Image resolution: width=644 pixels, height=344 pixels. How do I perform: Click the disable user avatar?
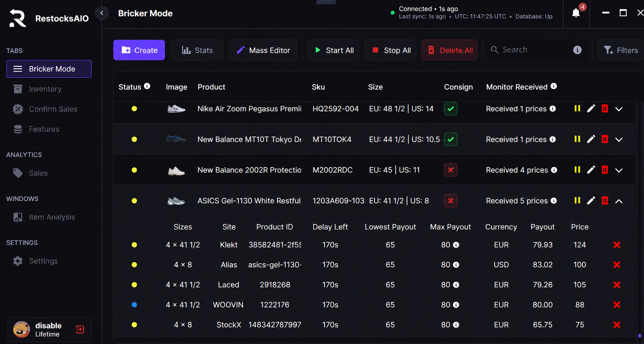21,329
